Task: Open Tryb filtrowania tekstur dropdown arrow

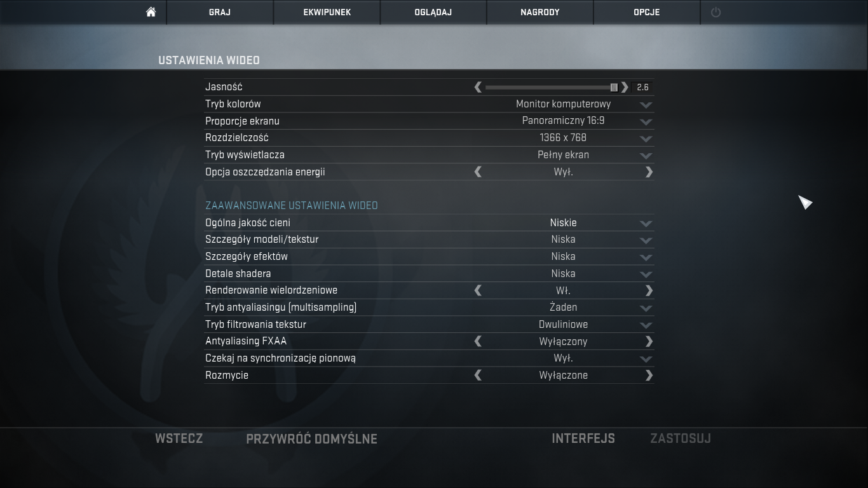Action: (646, 325)
